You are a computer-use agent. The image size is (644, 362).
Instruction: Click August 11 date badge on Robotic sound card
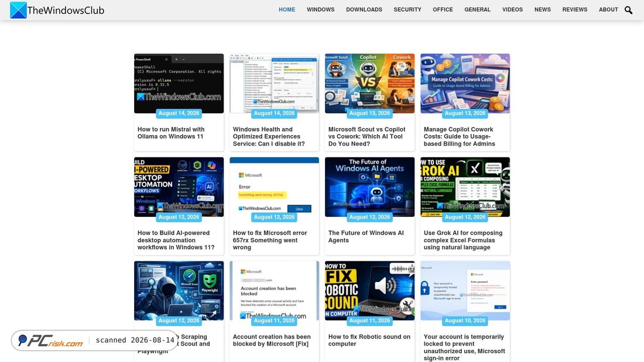click(x=369, y=320)
